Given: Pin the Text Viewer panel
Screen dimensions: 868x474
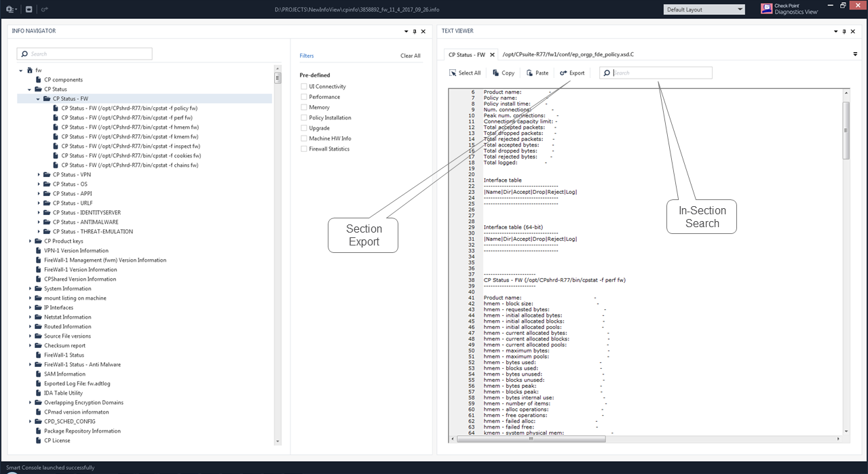Looking at the screenshot, I should 844,31.
